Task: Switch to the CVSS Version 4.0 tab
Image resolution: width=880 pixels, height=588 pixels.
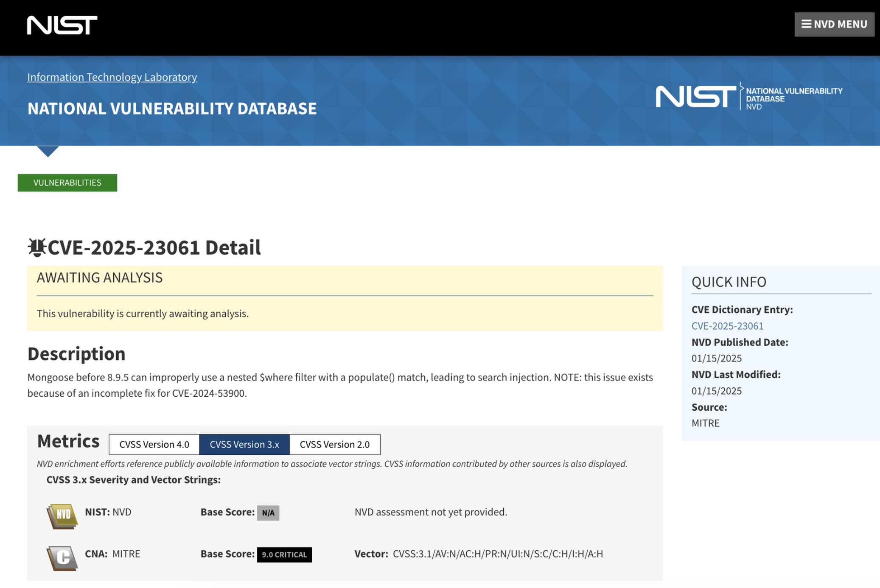Action: tap(154, 444)
